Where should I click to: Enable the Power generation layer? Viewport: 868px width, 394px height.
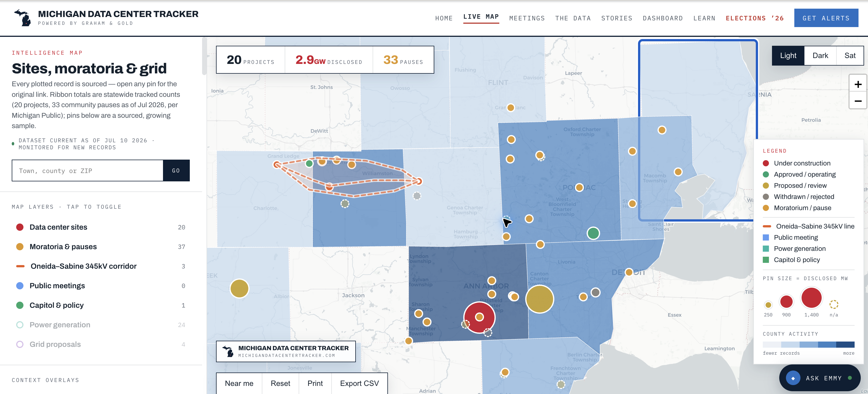click(x=101, y=325)
